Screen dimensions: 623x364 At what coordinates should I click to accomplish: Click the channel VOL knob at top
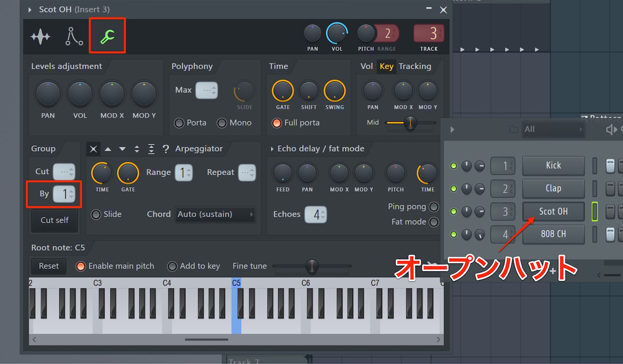coord(337,33)
